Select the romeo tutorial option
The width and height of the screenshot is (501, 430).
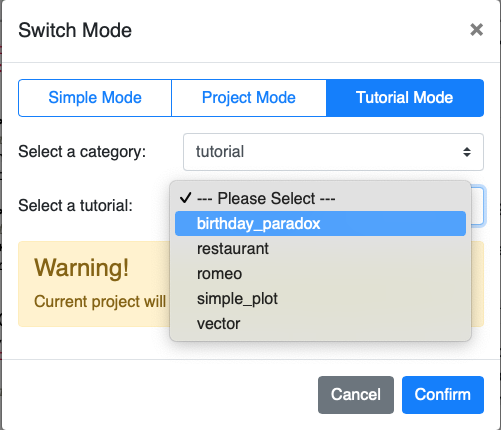click(320, 274)
